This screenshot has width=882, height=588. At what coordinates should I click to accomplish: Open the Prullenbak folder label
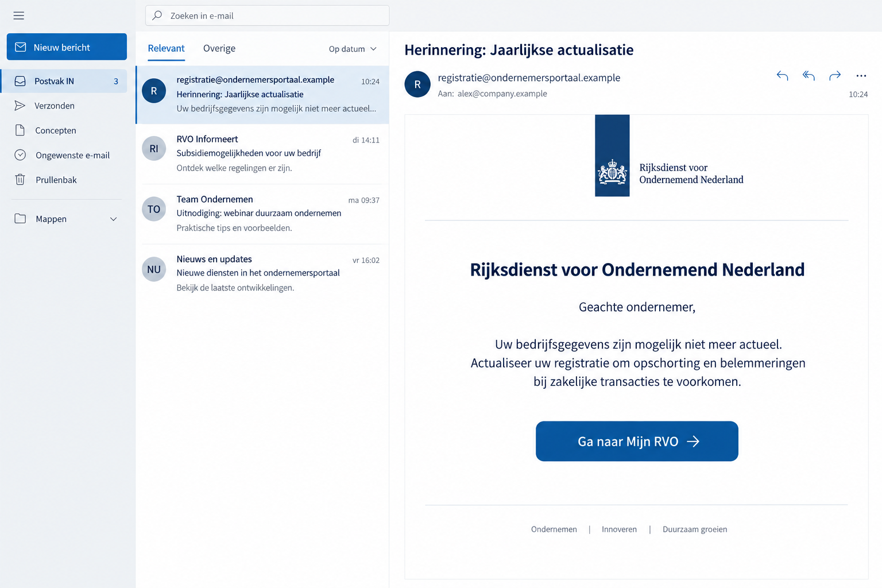[56, 180]
